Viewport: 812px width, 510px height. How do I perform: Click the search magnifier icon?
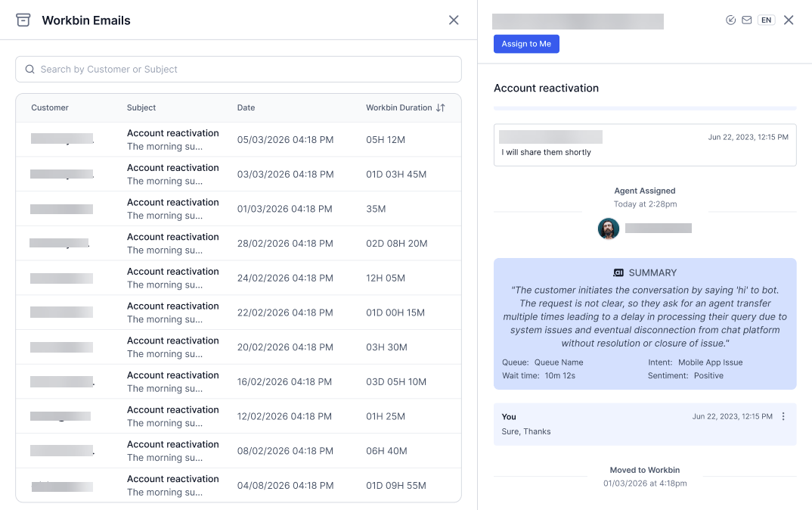(x=30, y=70)
